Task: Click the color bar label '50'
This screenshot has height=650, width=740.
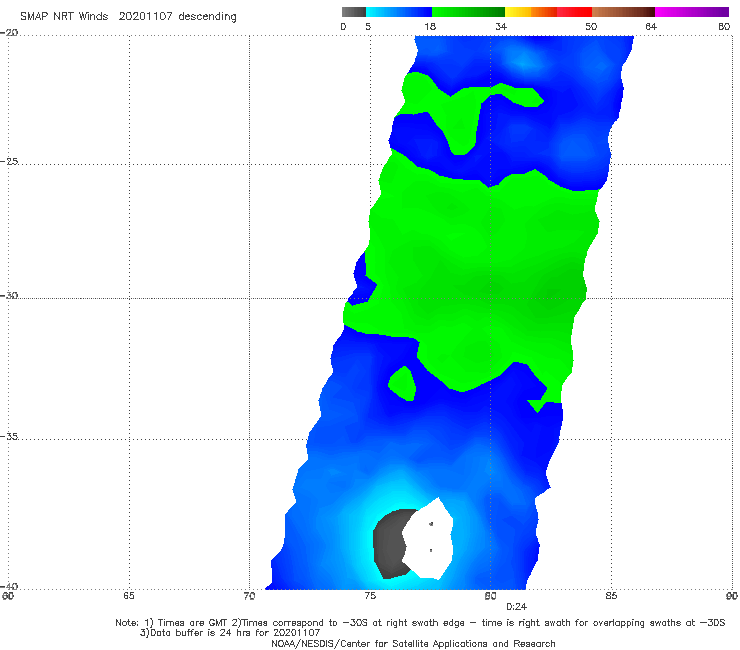Action: point(591,26)
